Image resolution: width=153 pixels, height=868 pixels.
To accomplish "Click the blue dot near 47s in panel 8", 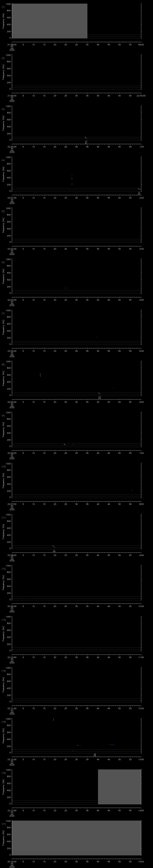I will point(114,388).
